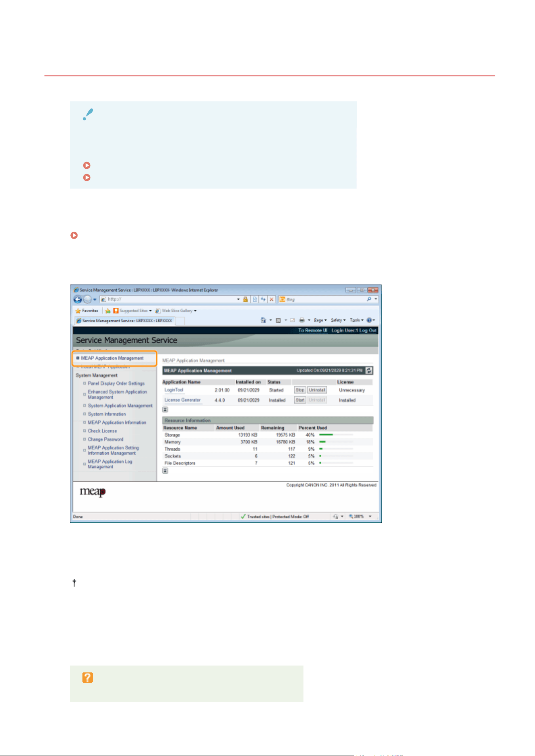Open MEAP Application Management in sidebar

pos(112,358)
